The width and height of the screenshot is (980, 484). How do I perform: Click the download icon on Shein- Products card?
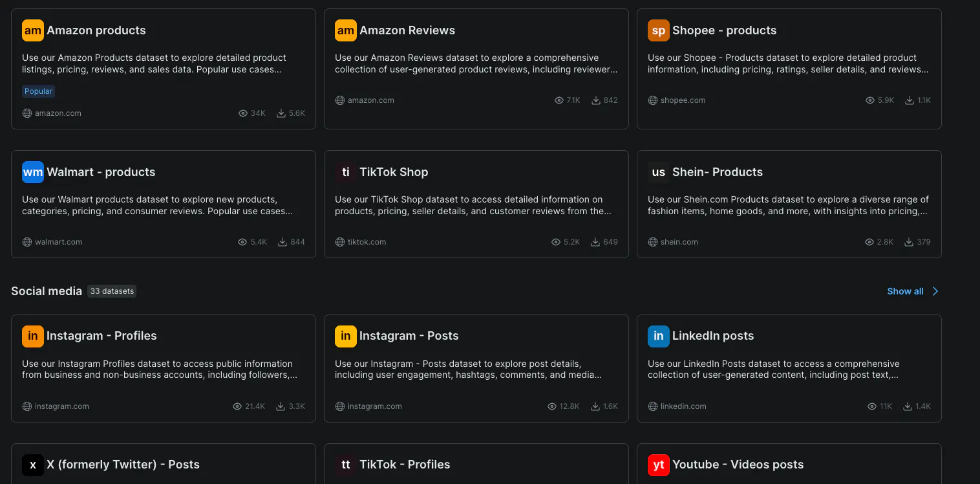pyautogui.click(x=910, y=242)
